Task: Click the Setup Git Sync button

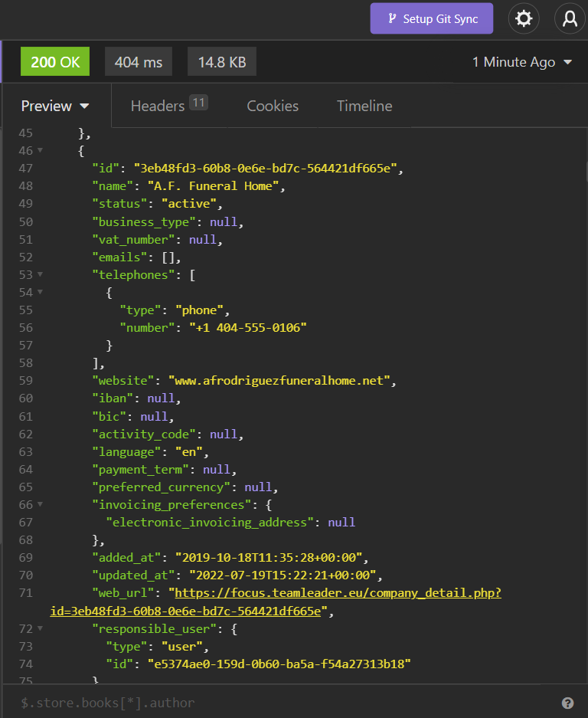Action: (x=432, y=19)
